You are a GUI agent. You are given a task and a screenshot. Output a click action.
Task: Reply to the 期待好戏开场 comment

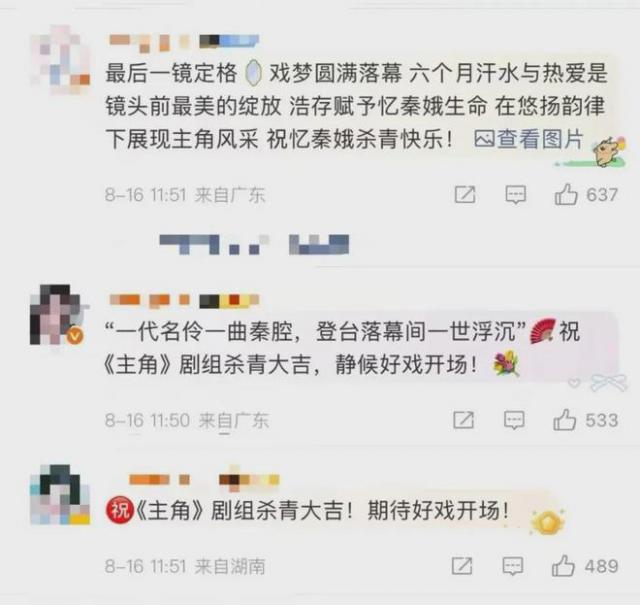click(x=513, y=566)
